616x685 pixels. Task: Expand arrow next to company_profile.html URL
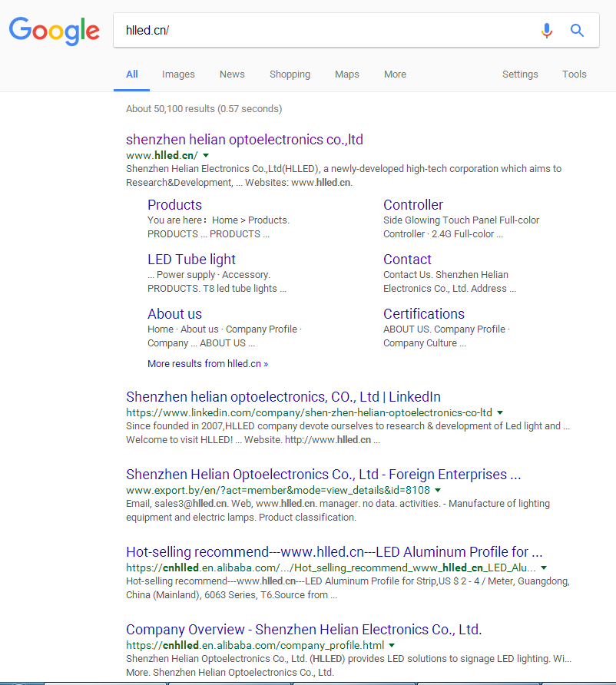(392, 645)
